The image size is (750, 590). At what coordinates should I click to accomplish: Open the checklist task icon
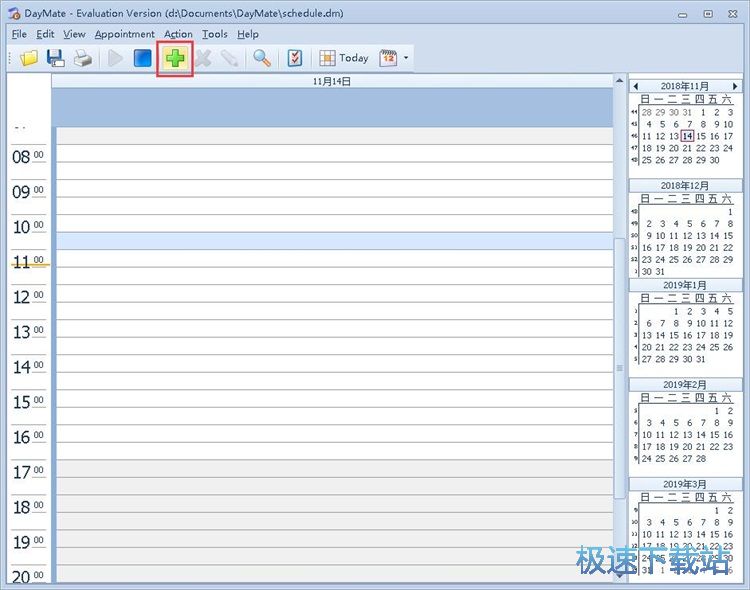(x=294, y=58)
